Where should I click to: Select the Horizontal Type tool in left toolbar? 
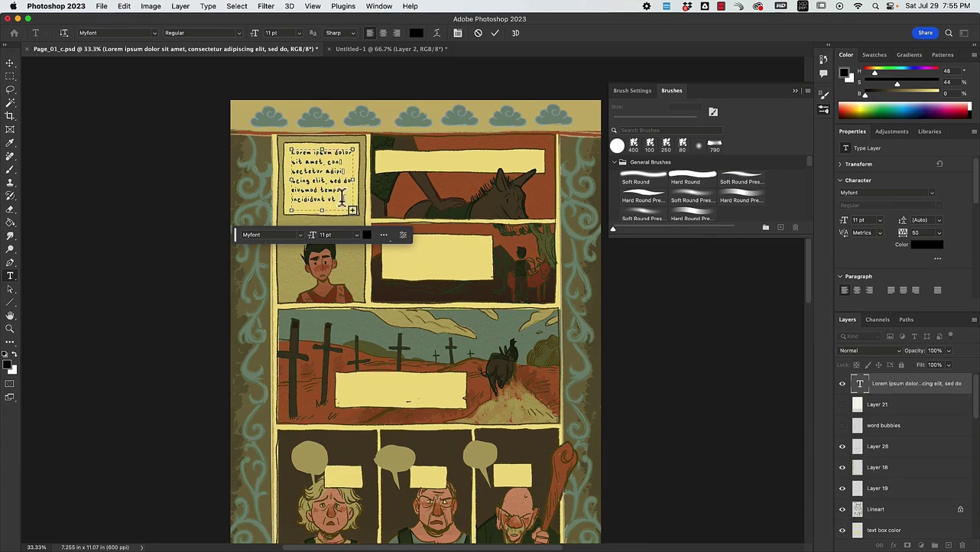[10, 276]
